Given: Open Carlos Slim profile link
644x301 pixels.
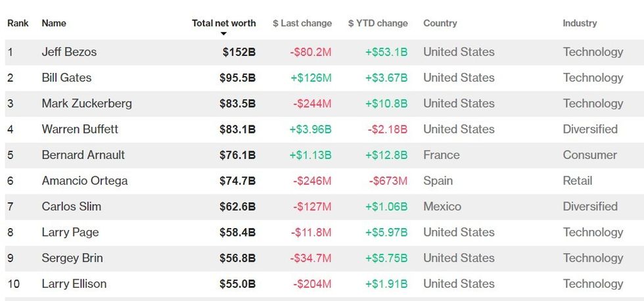Looking at the screenshot, I should [x=72, y=206].
